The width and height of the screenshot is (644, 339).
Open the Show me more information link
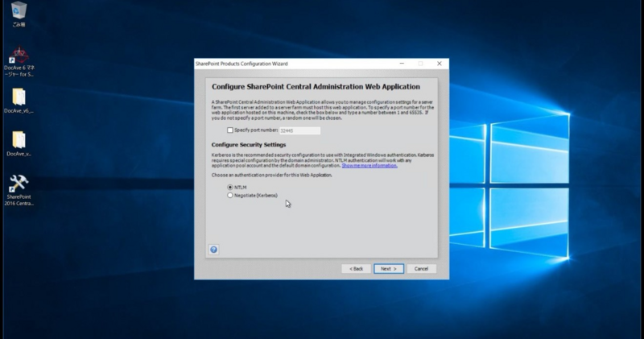[x=369, y=166]
